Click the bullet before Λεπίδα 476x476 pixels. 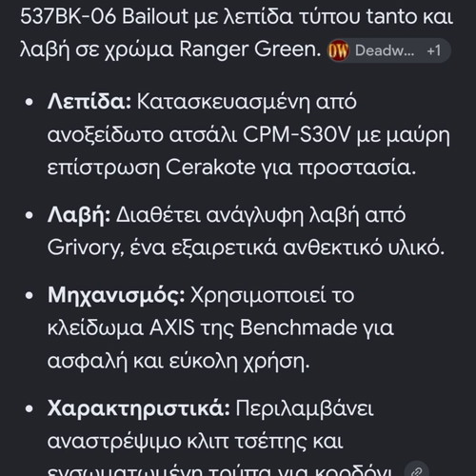click(30, 102)
